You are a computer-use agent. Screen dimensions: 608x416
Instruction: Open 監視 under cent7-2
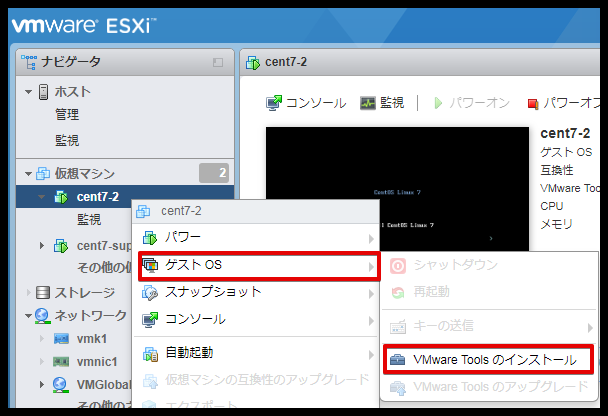89,220
